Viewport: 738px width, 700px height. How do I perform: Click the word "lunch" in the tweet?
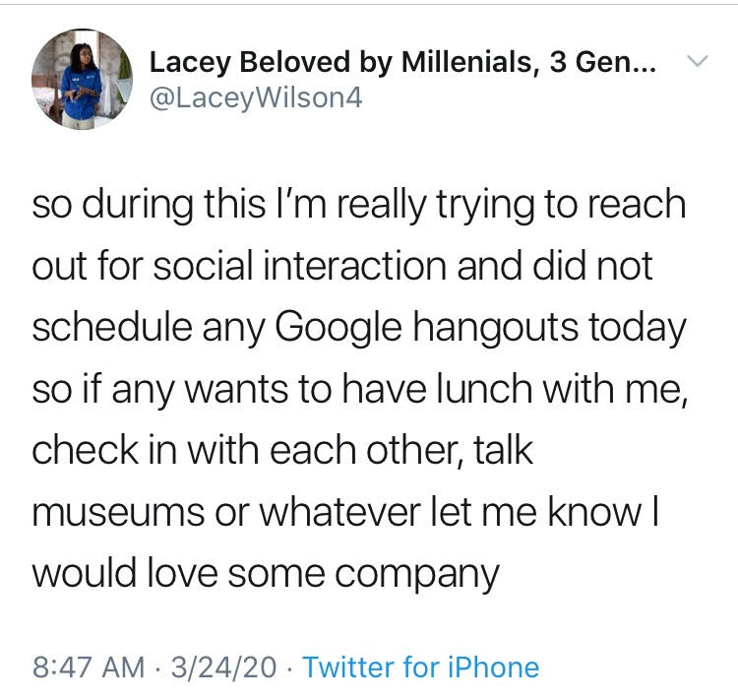(x=484, y=388)
